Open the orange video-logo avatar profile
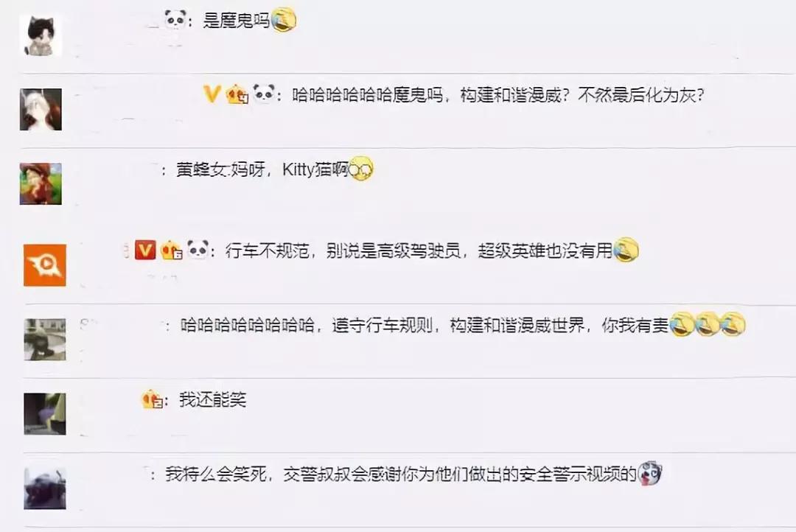The width and height of the screenshot is (796, 532). [x=45, y=265]
